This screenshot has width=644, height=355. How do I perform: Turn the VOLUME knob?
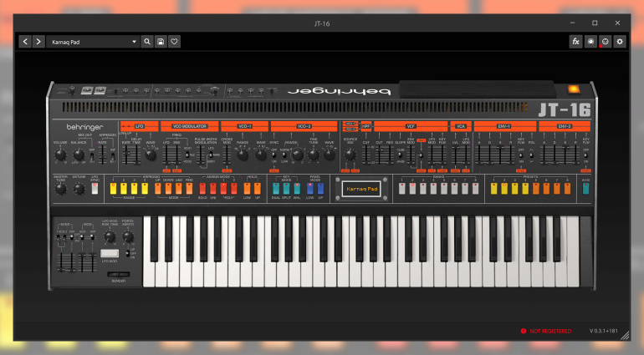(60, 155)
